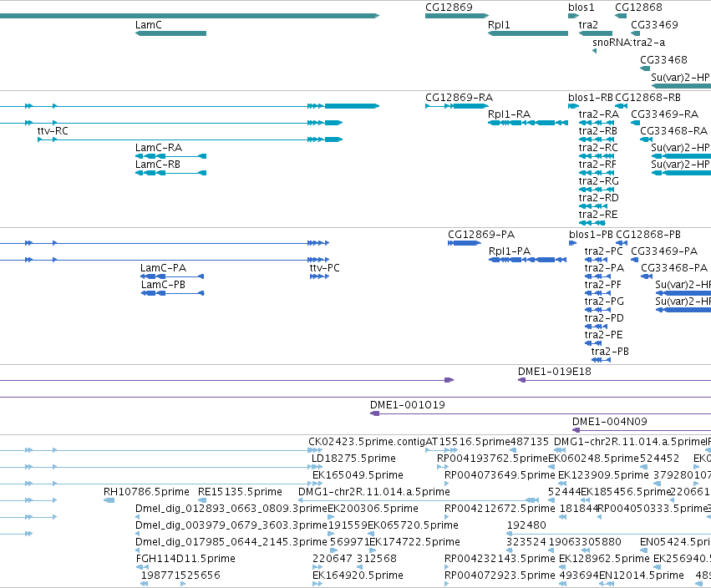Select the EK164920.5prime EST
Viewport: 711px width, 588px height.
click(x=317, y=584)
